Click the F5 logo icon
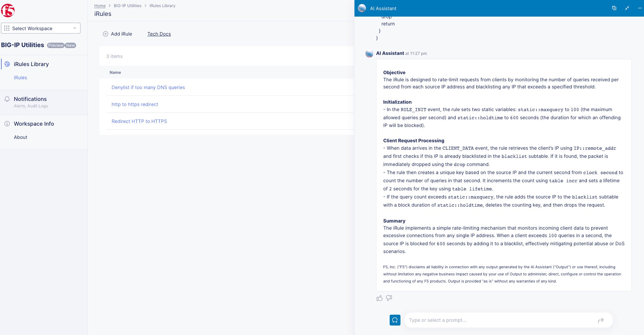 pos(8,11)
